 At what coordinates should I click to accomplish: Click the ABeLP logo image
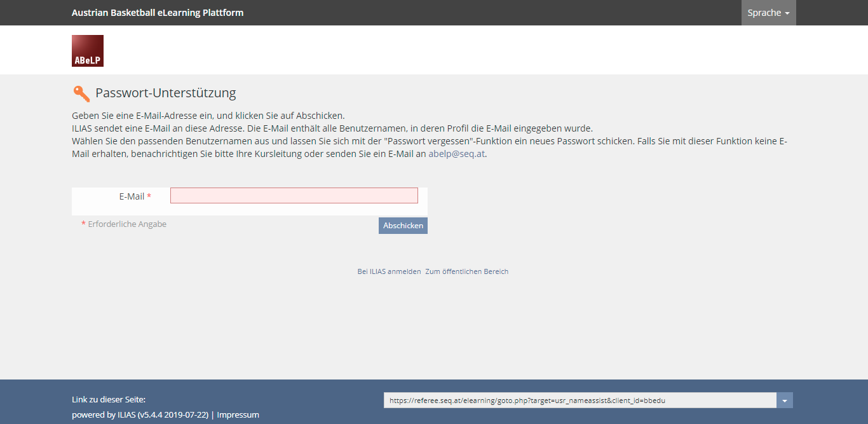click(88, 51)
